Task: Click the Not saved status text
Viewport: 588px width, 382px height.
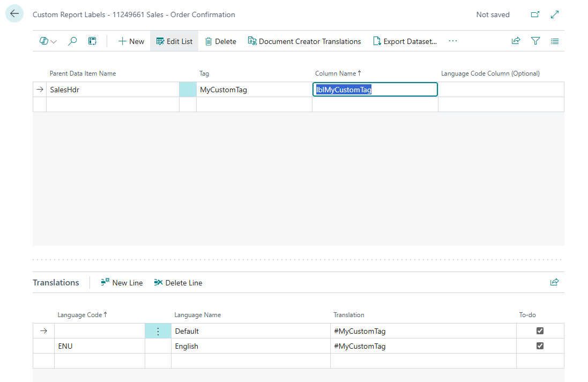Action: [493, 14]
